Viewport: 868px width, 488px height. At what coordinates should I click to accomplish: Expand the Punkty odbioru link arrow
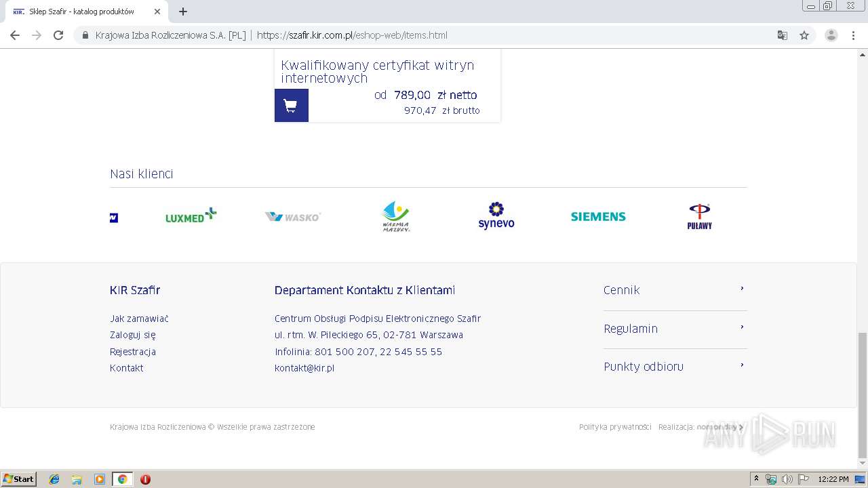(x=742, y=365)
